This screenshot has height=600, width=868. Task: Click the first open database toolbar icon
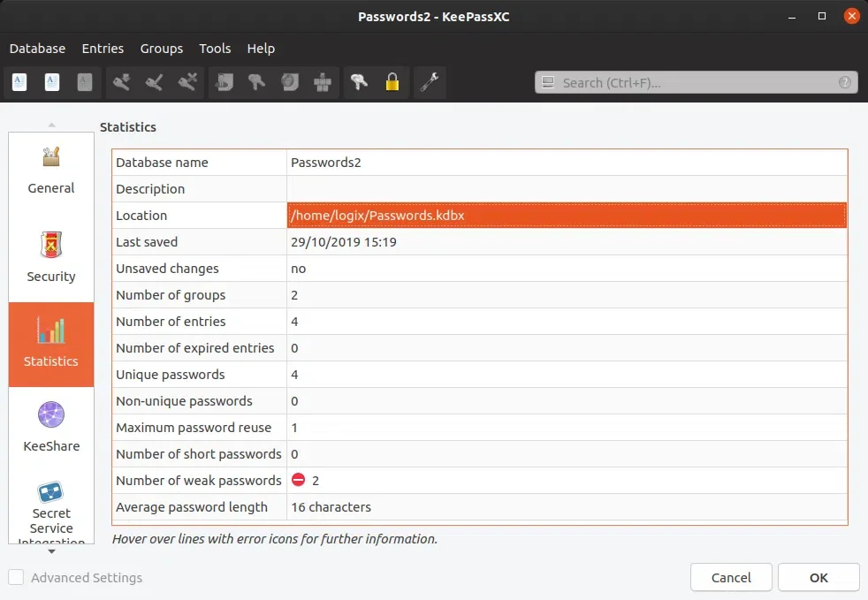(19, 82)
